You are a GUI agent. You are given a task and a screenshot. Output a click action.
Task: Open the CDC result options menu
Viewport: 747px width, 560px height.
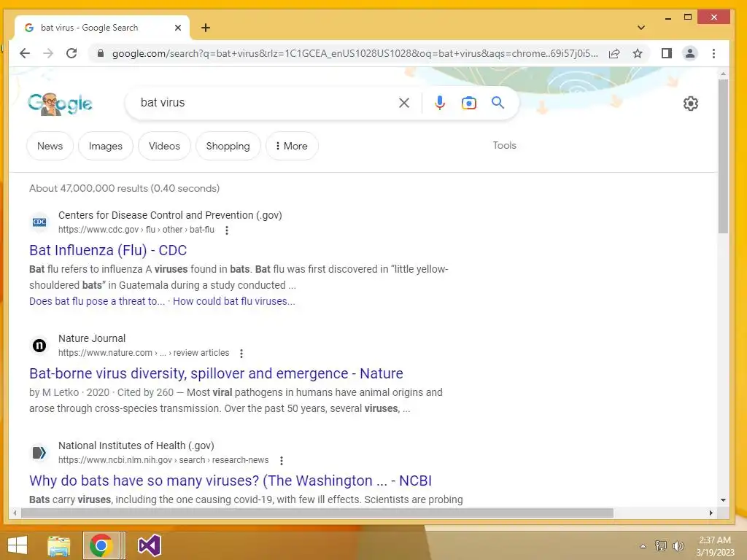click(x=227, y=230)
